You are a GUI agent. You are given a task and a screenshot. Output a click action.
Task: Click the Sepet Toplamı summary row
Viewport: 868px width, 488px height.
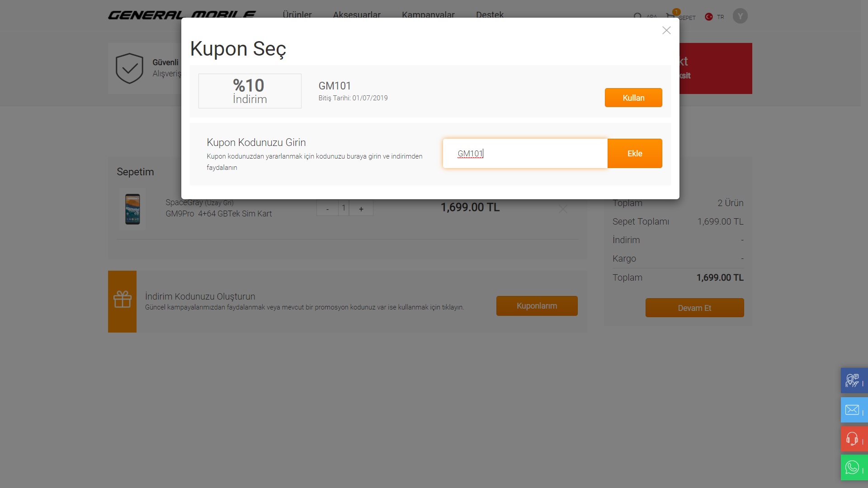(678, 221)
